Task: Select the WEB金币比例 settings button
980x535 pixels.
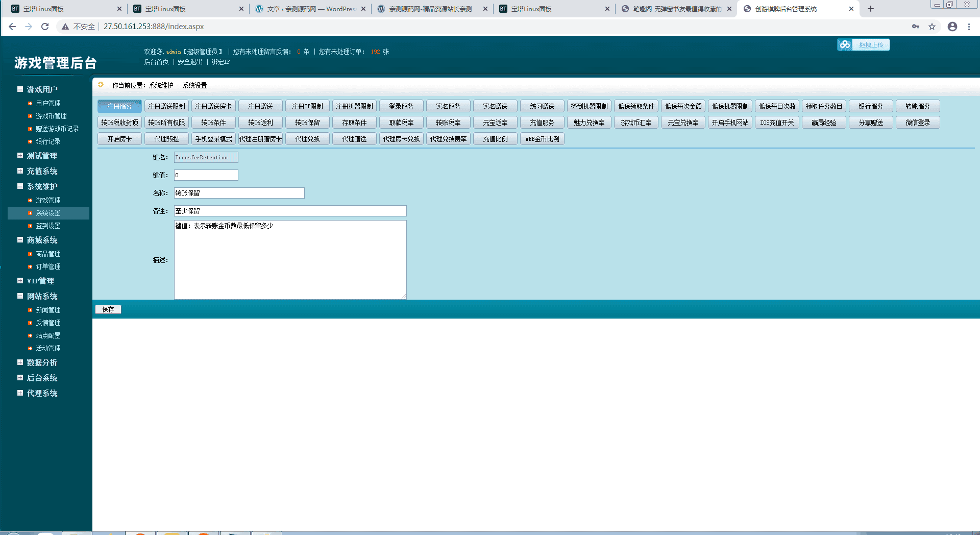Action: pos(542,139)
